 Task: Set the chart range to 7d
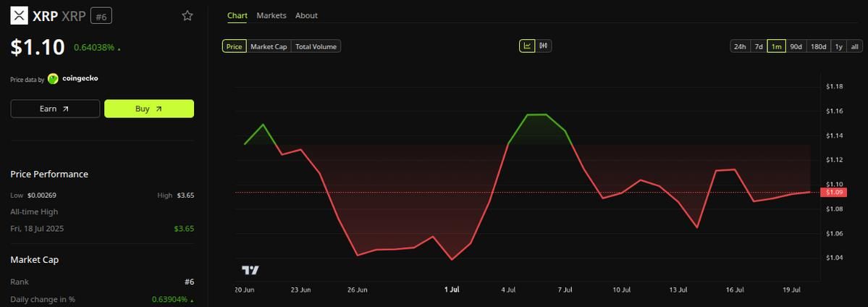point(759,46)
